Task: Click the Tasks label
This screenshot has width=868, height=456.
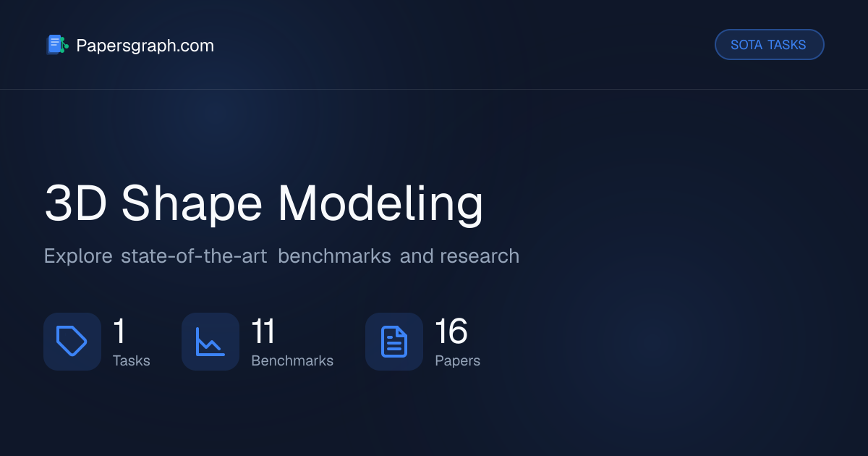Action: (x=131, y=360)
